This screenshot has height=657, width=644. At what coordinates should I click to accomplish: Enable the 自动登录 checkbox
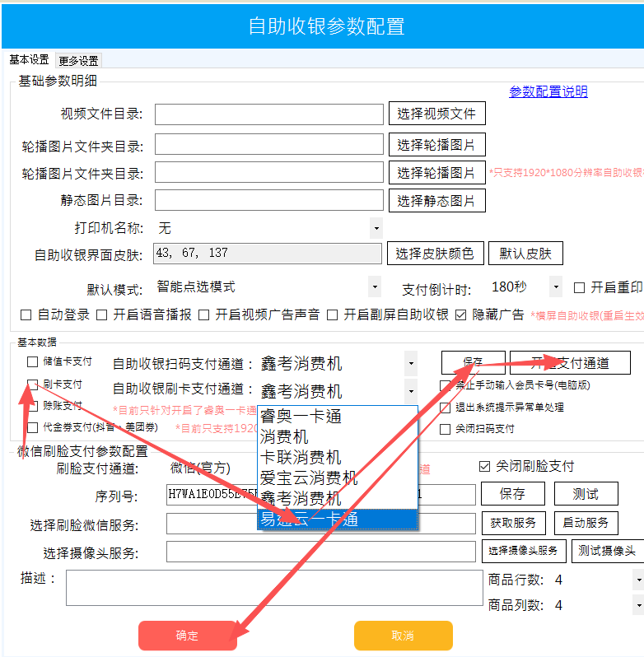[26, 315]
